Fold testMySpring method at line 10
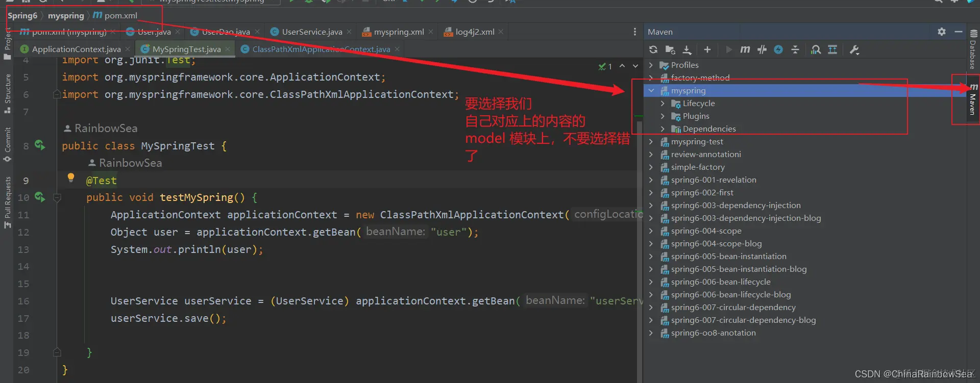 [x=57, y=197]
